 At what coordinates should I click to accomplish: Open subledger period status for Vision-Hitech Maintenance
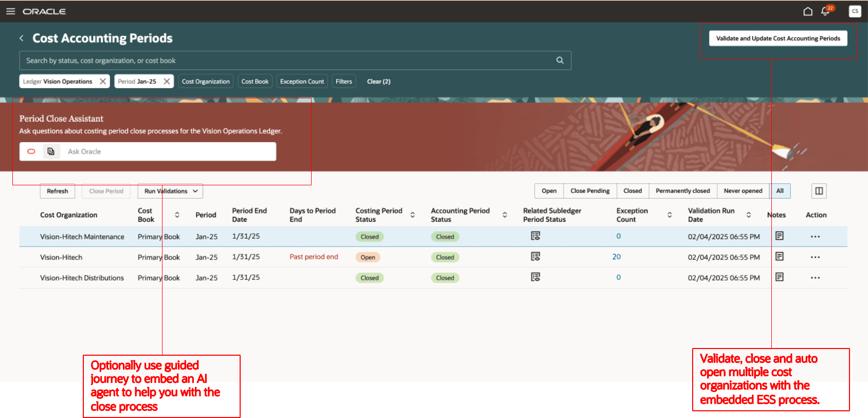[x=535, y=236]
